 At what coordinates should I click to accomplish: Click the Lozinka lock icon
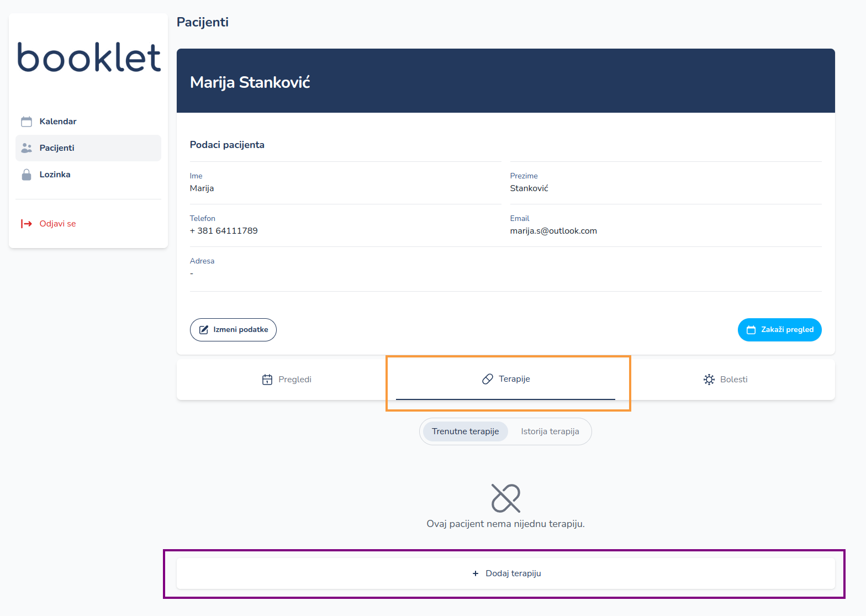27,175
